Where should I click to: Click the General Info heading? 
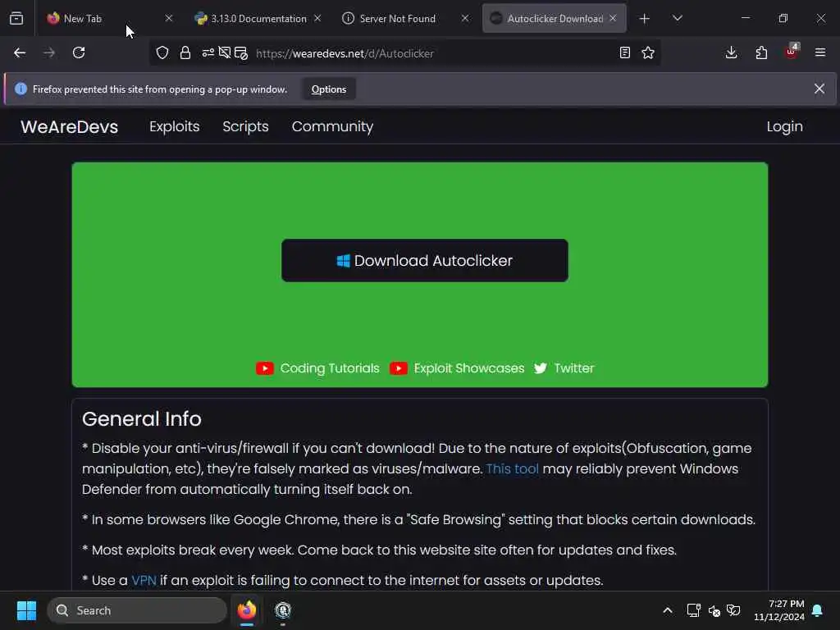point(142,419)
